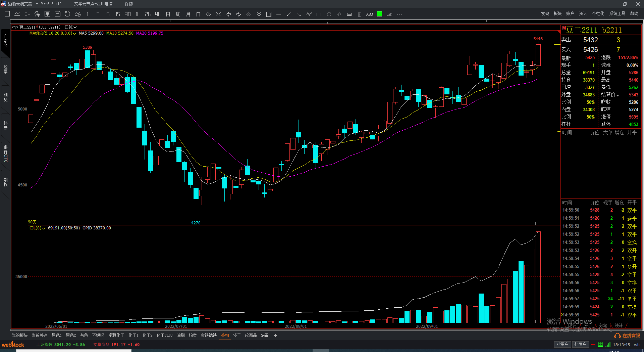Select the rectangle drawing tool

(319, 14)
